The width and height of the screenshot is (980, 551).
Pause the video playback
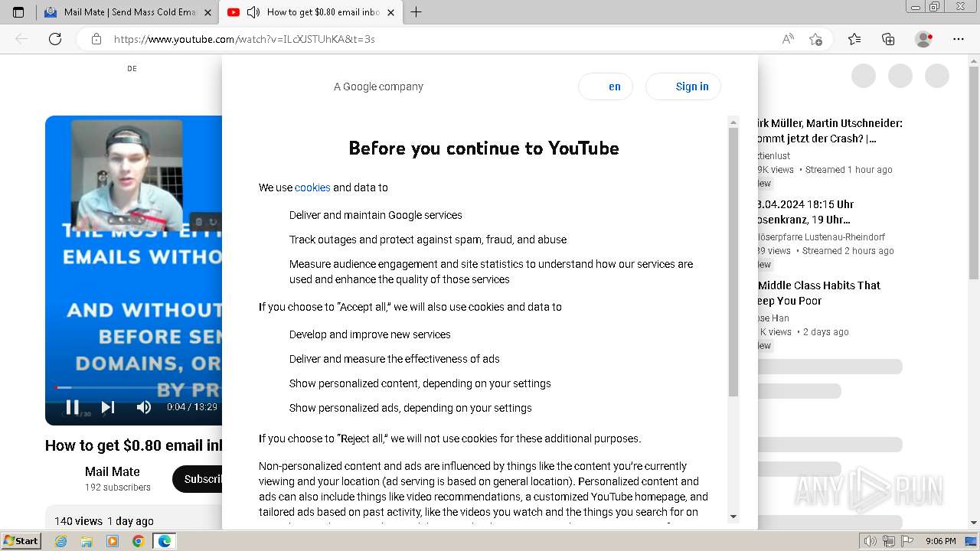point(72,407)
